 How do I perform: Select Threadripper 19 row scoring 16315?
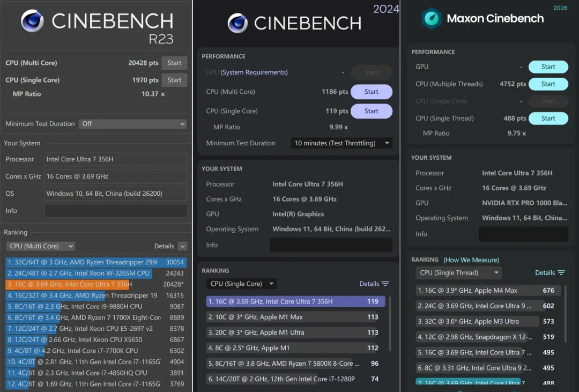click(x=96, y=295)
